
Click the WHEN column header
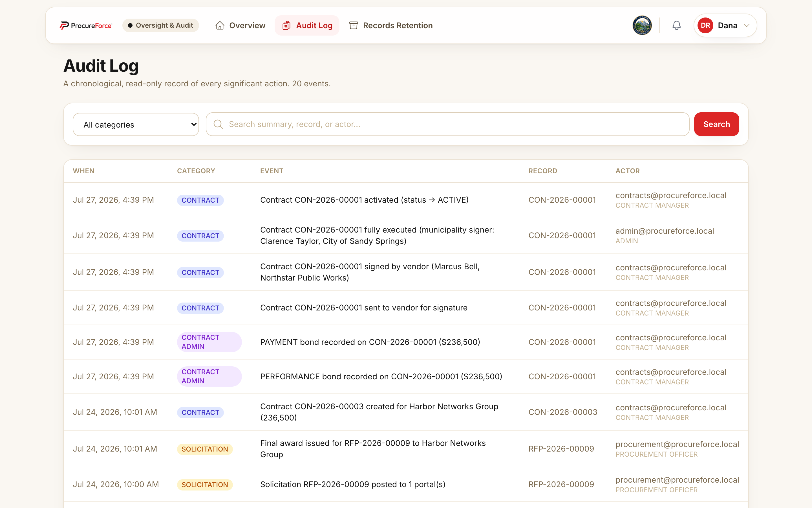pyautogui.click(x=83, y=171)
